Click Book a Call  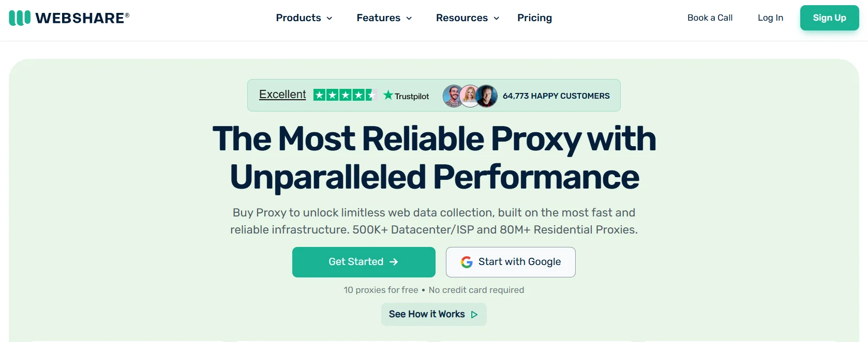(710, 18)
